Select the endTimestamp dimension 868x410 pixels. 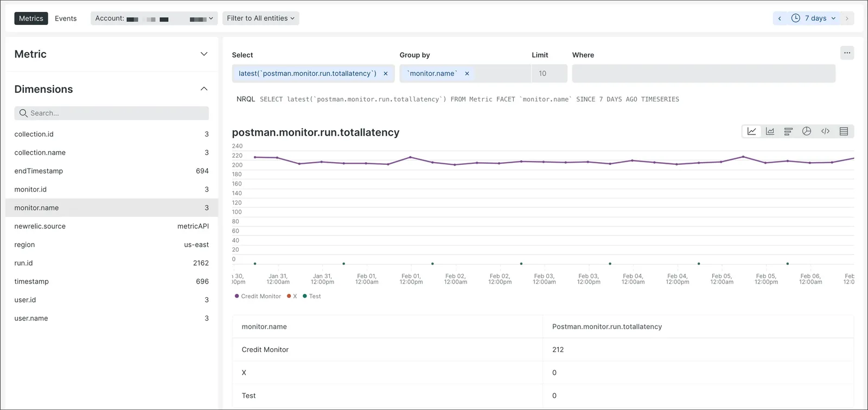[111, 171]
